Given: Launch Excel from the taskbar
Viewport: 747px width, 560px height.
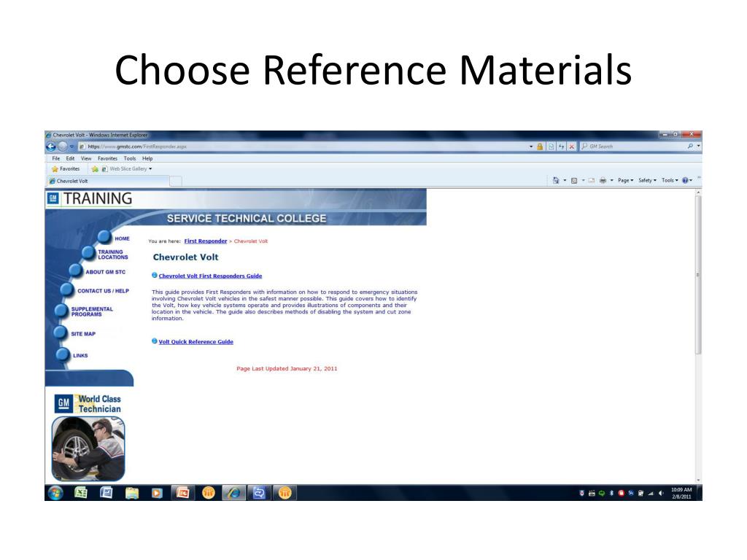Looking at the screenshot, I should click(81, 493).
